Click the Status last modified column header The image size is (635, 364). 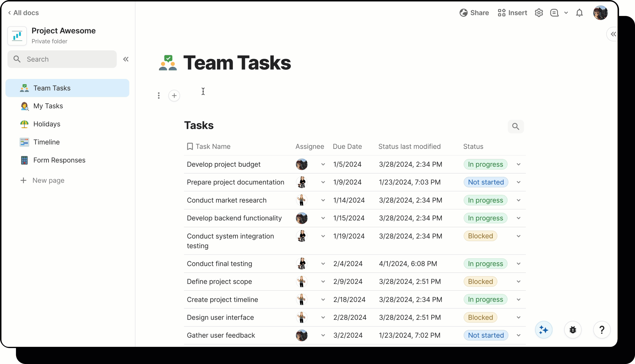[x=409, y=146]
